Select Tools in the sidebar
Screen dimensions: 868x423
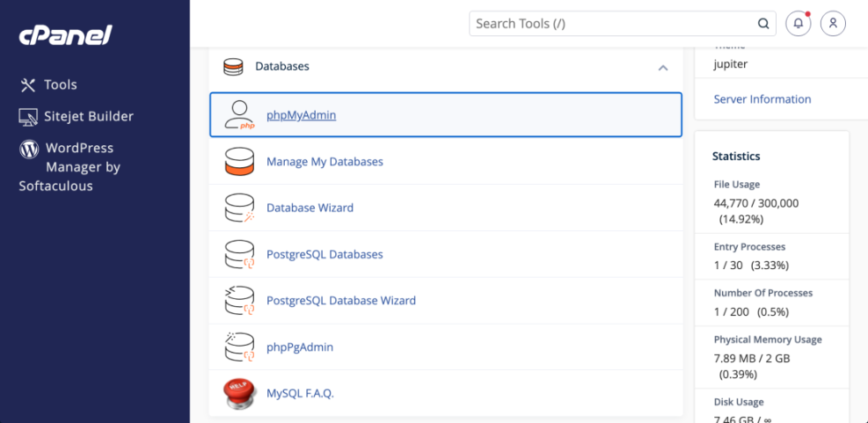(x=61, y=84)
